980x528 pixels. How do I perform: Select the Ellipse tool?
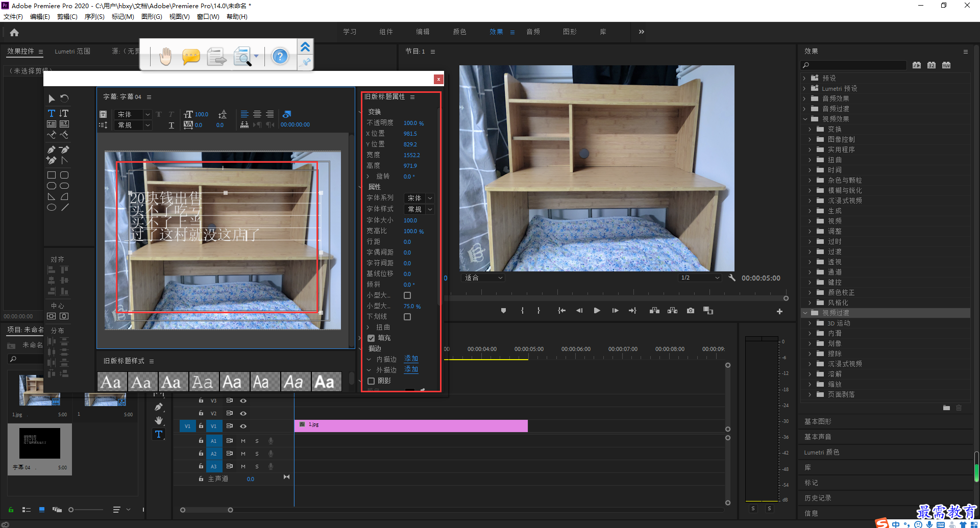click(x=52, y=207)
